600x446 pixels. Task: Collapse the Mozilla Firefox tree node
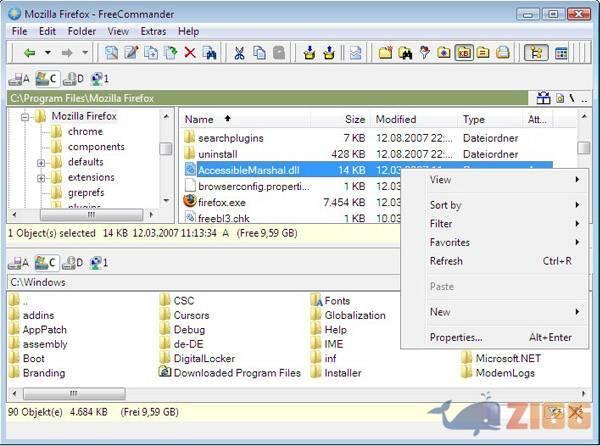[x=25, y=117]
